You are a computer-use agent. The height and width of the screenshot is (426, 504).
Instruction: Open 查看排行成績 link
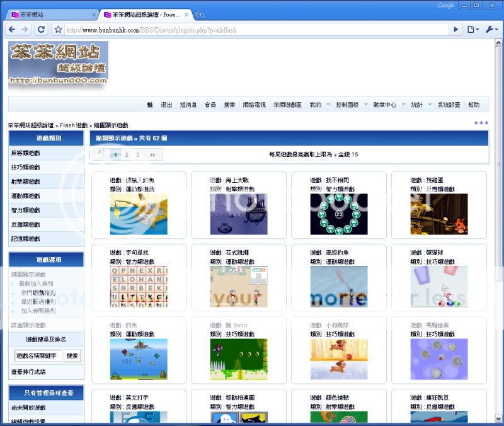pyautogui.click(x=28, y=372)
